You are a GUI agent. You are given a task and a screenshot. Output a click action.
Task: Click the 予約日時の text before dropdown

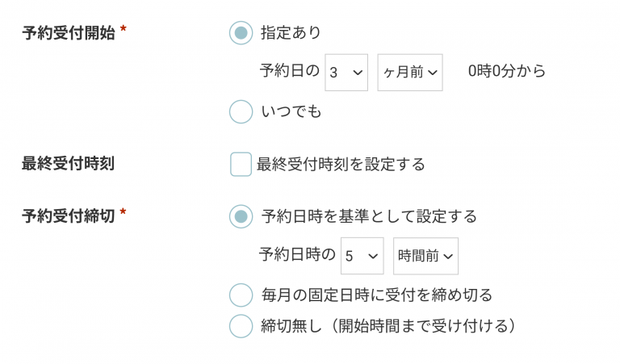click(297, 255)
